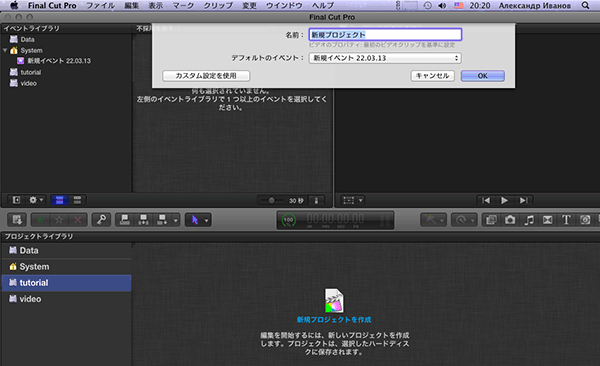This screenshot has width=600, height=366.
Task: Open the マーク menu
Action: 183,5
